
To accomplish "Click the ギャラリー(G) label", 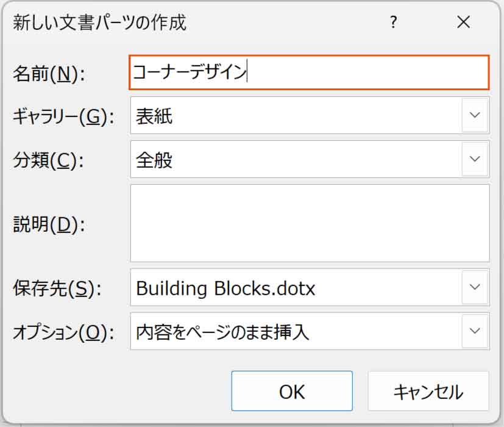I will tap(64, 117).
